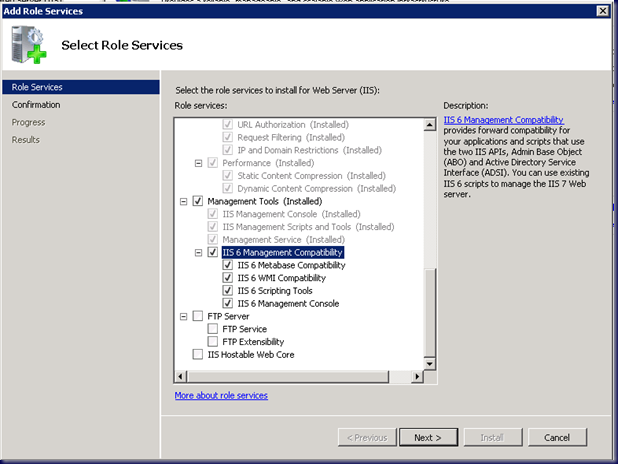Close the Add Role Services dialog
Screen dimensions: 618x464
click(603, 11)
